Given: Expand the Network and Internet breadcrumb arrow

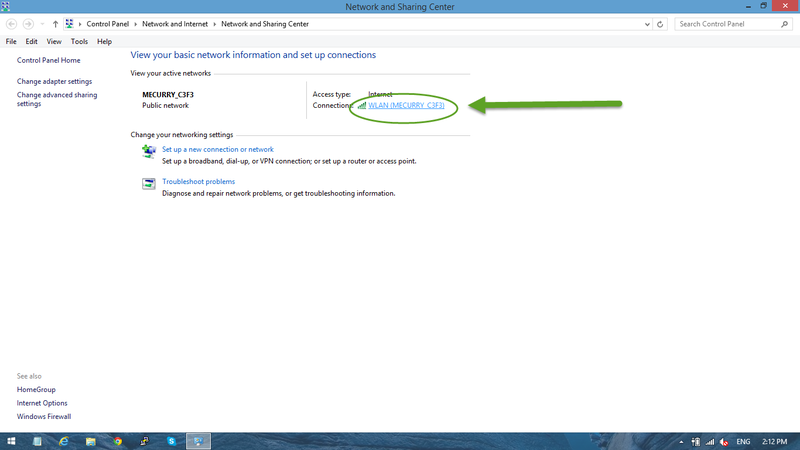Looking at the screenshot, I should [214, 23].
